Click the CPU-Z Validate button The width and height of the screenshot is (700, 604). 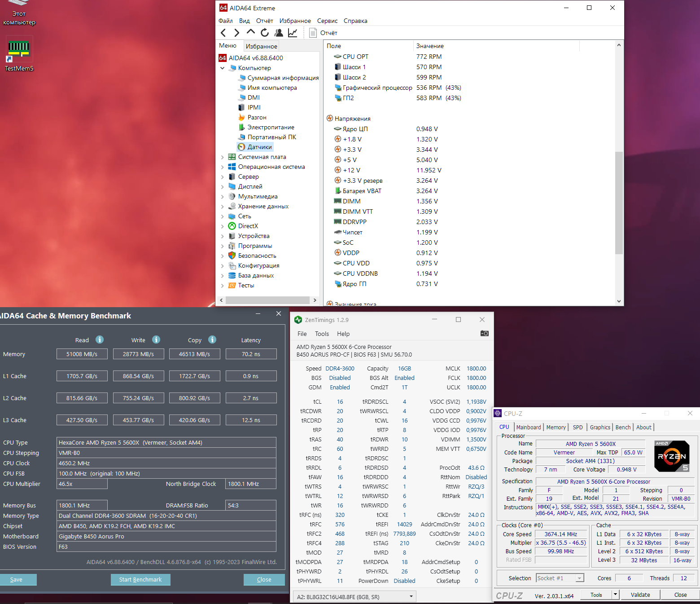pyautogui.click(x=640, y=595)
